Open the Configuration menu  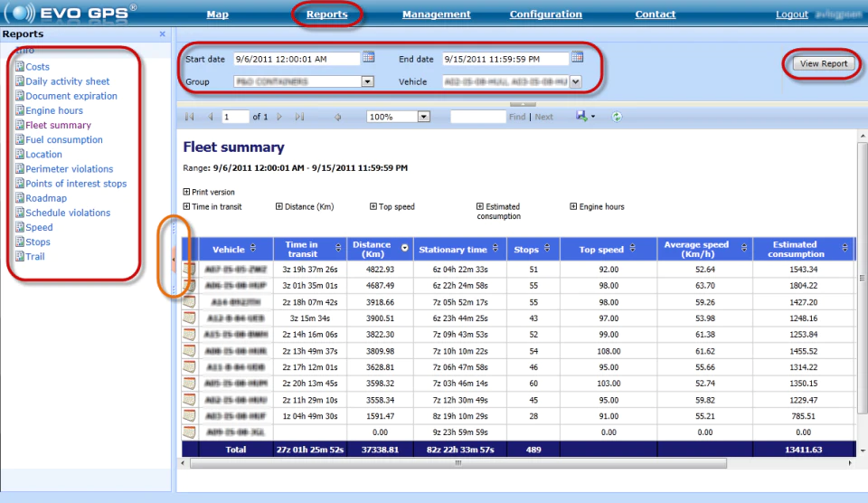click(x=546, y=14)
